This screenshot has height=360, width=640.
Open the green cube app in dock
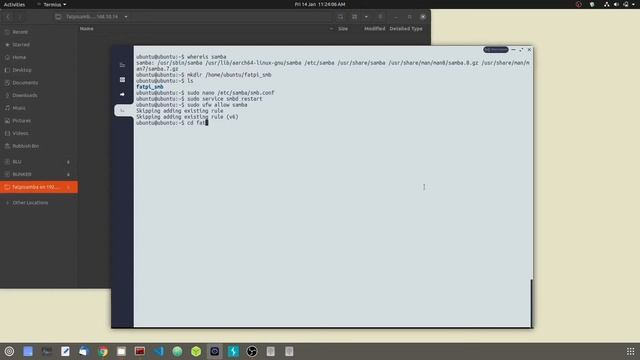[196, 351]
